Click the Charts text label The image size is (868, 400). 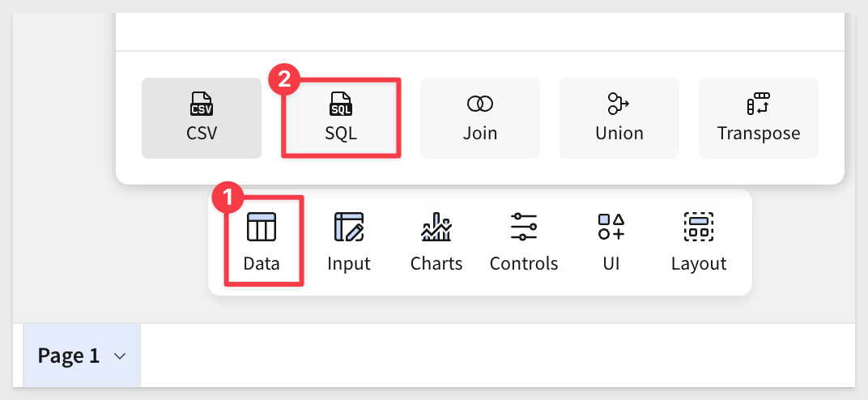(x=436, y=263)
